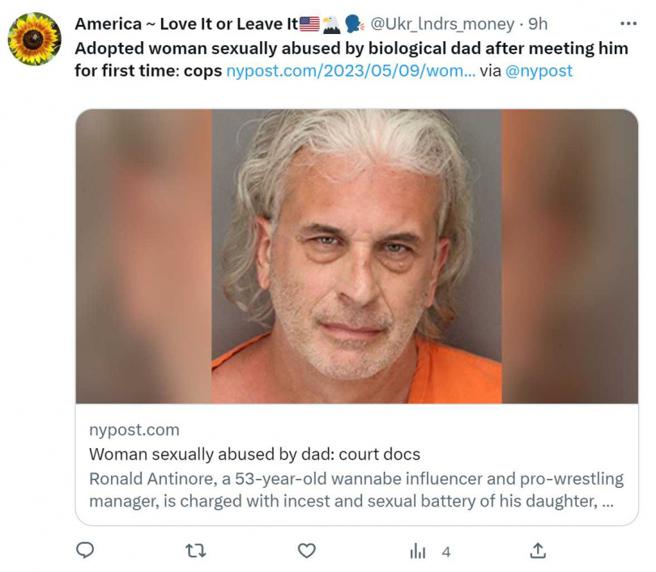
Task: Reply to this tweet
Action: [86, 550]
